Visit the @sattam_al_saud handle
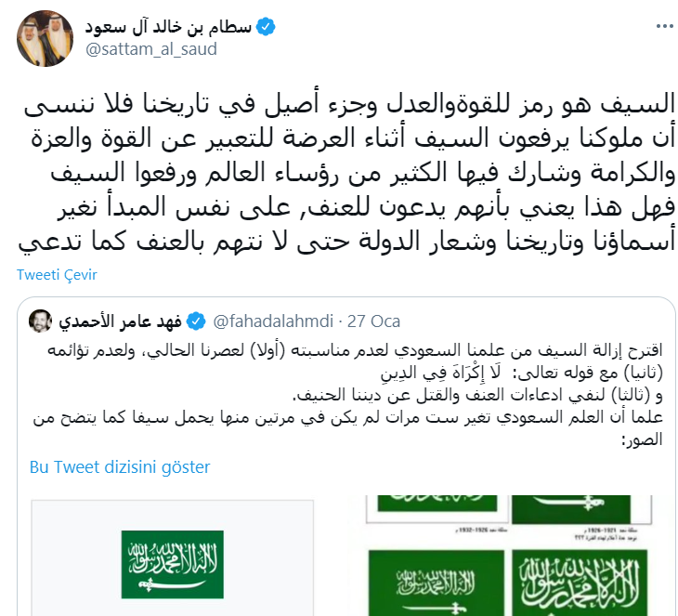The image size is (678, 616). tap(151, 49)
